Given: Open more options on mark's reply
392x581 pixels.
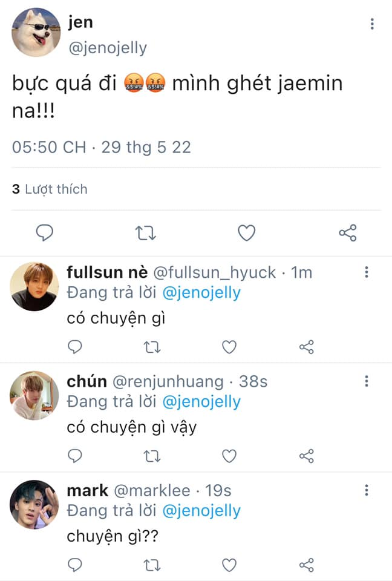Looking at the screenshot, I should [367, 490].
